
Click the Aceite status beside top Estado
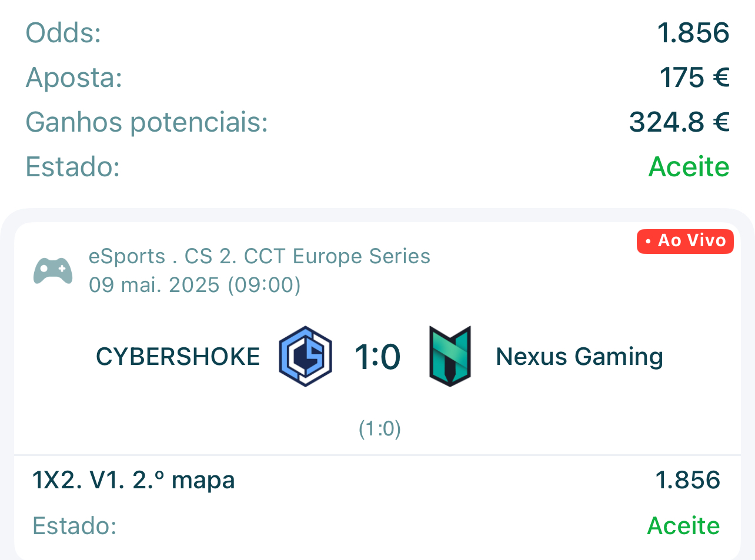[x=689, y=167]
